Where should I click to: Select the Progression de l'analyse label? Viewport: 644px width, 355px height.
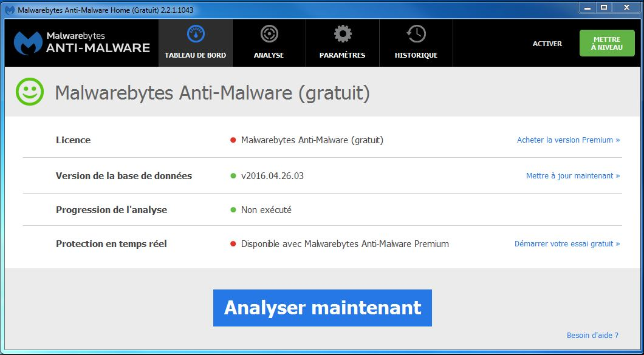tap(111, 210)
